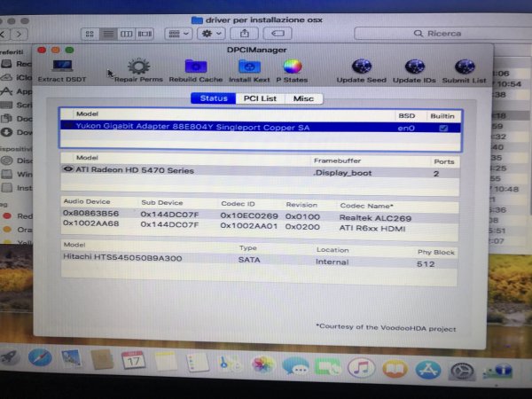
Task: Select Hitachi HTS545050B9A300 drive row
Action: [260, 260]
